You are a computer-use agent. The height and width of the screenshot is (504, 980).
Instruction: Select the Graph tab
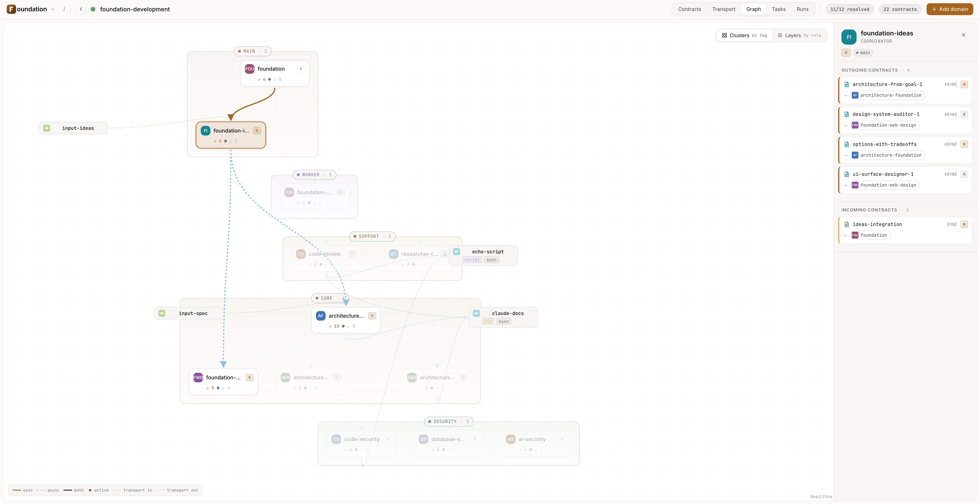(x=753, y=9)
